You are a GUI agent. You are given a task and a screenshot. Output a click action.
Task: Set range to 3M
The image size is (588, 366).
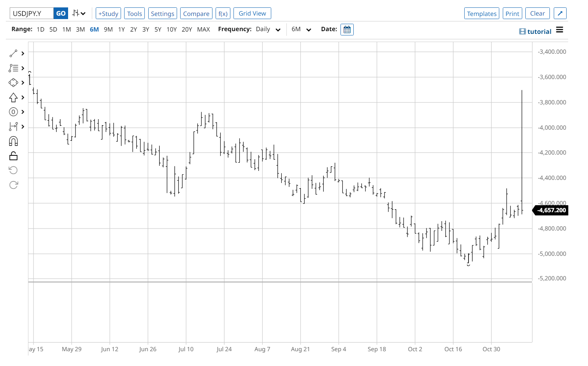point(80,29)
